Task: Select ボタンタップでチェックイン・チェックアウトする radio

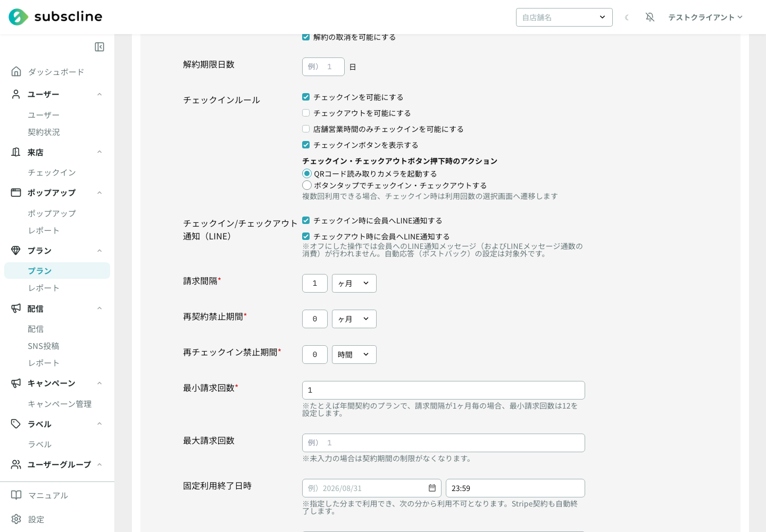Action: pyautogui.click(x=307, y=185)
